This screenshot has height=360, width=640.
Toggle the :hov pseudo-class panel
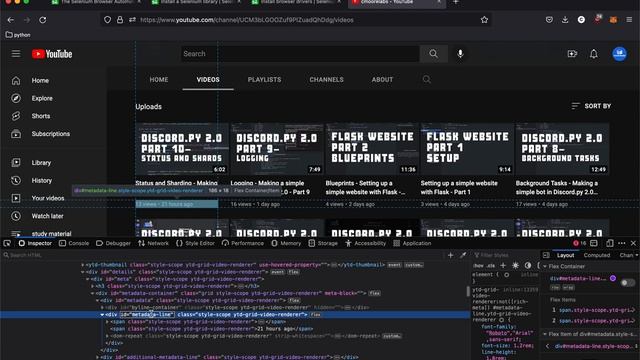click(x=478, y=266)
